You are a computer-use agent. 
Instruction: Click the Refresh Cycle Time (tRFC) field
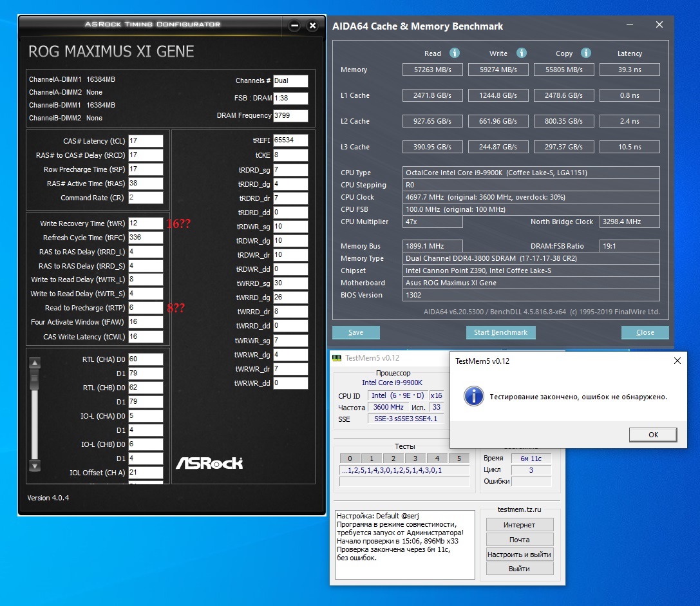(x=146, y=238)
